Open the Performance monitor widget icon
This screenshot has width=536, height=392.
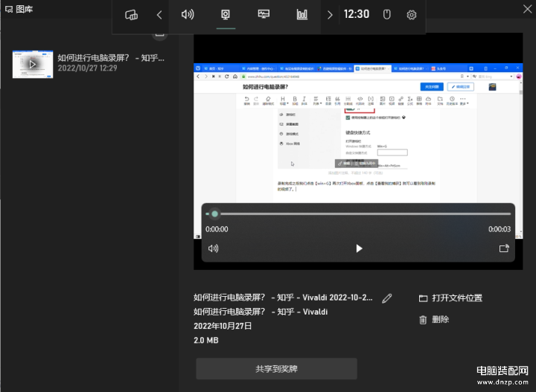[x=264, y=14]
